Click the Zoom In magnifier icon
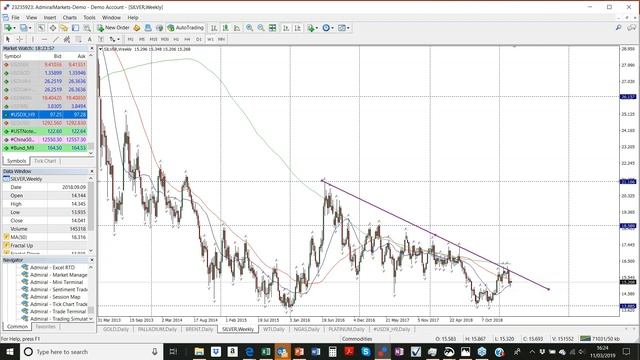Screen dimensions: 640x360 [249, 28]
